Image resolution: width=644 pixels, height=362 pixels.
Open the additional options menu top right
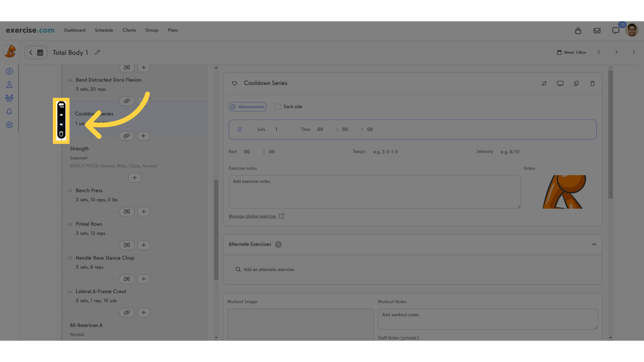[634, 52]
